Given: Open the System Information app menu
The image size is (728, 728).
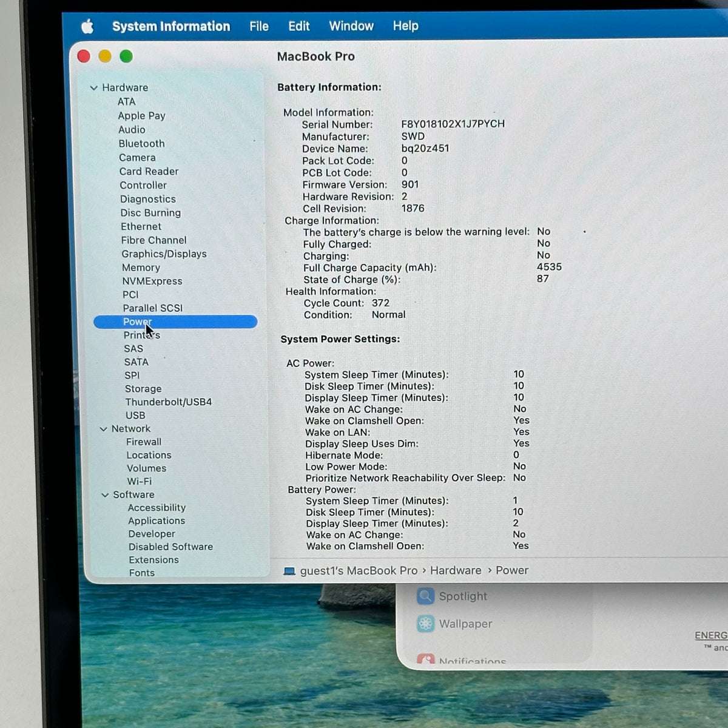Looking at the screenshot, I should [171, 26].
